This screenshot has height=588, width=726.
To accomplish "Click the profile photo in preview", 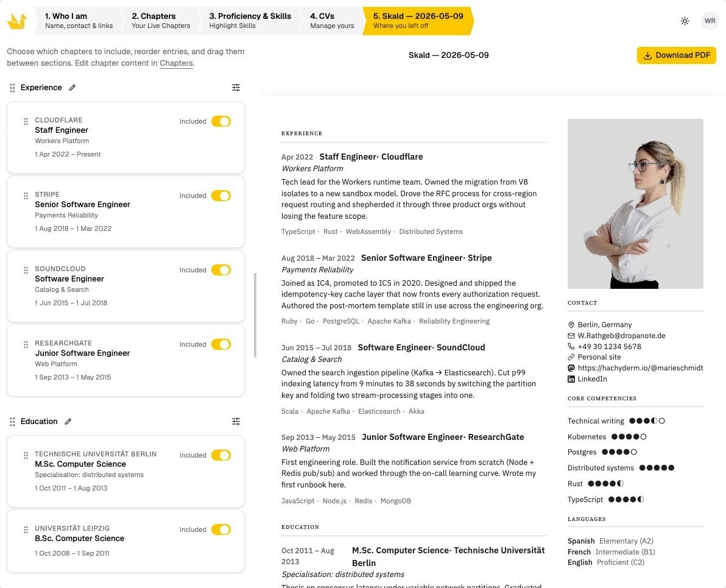I will click(635, 204).
